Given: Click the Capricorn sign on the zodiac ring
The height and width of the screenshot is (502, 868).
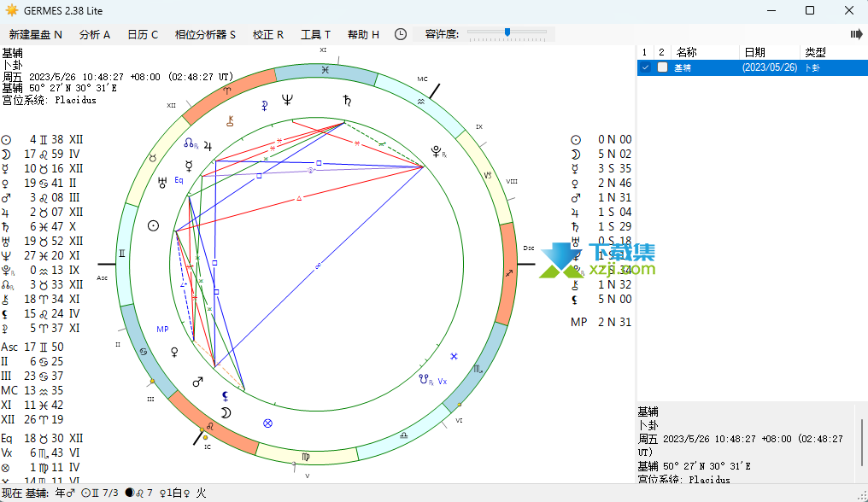Looking at the screenshot, I should [x=487, y=176].
